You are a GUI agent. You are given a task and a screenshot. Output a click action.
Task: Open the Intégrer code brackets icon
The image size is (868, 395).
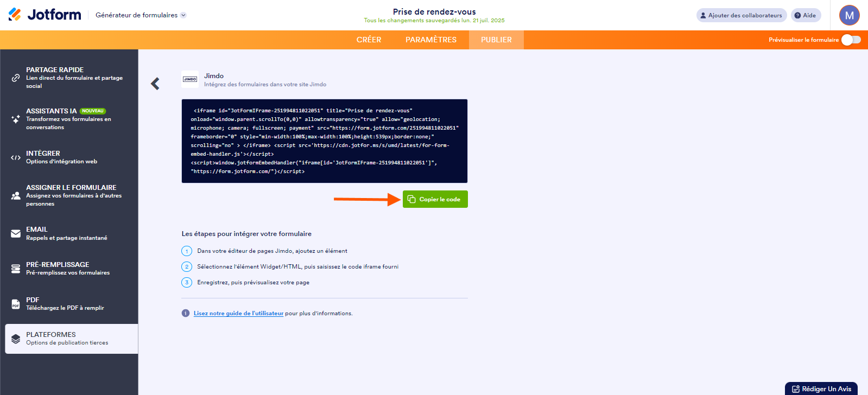(x=16, y=157)
